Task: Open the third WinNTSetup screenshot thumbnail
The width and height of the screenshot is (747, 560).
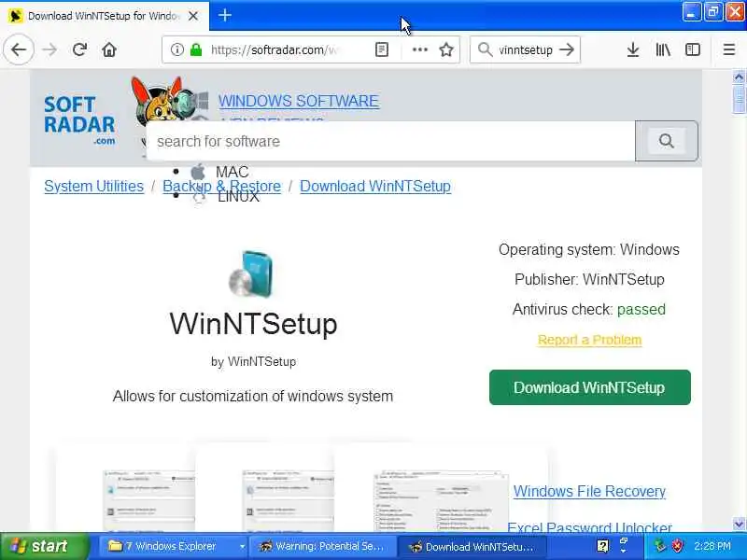Action: (441, 501)
